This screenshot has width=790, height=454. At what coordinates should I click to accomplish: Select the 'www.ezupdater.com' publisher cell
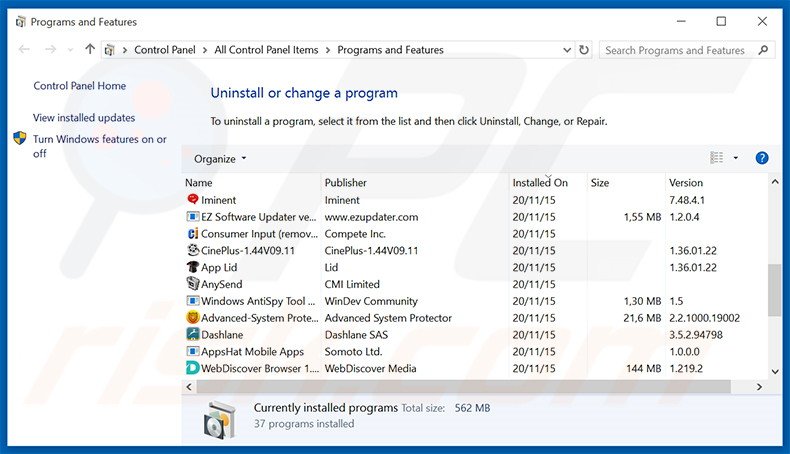tap(371, 217)
